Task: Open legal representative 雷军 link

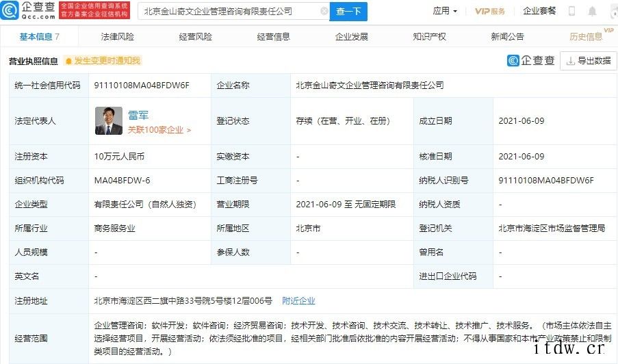Action: click(x=138, y=115)
